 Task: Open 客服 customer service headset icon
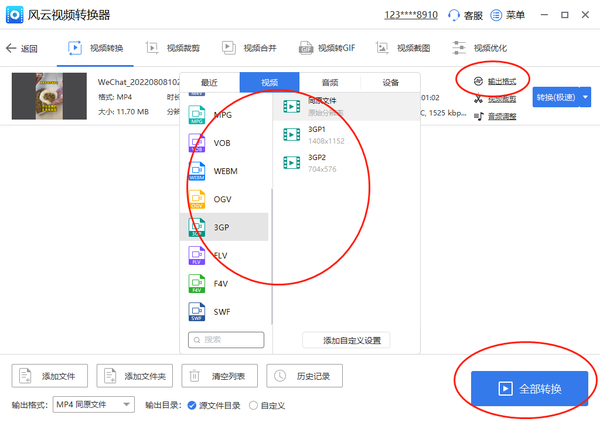[454, 15]
